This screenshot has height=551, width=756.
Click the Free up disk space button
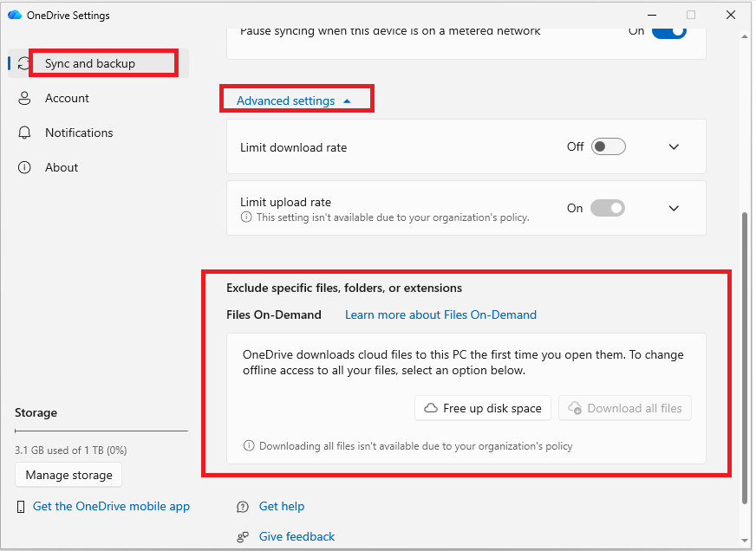pos(483,408)
